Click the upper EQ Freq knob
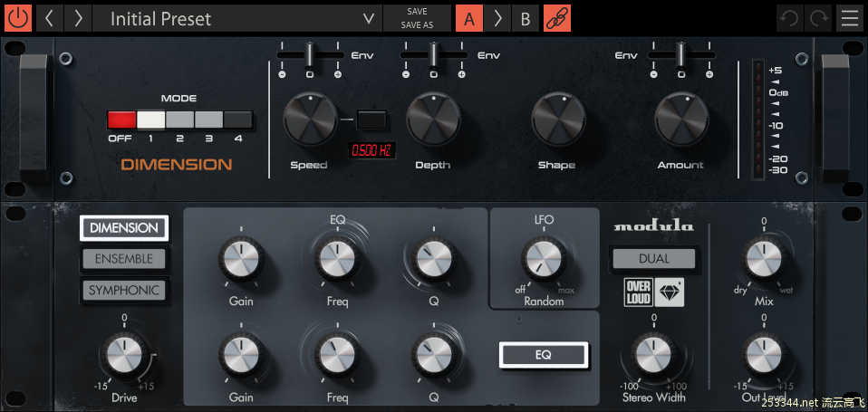Viewport: 868px width, 412px height. [337, 259]
